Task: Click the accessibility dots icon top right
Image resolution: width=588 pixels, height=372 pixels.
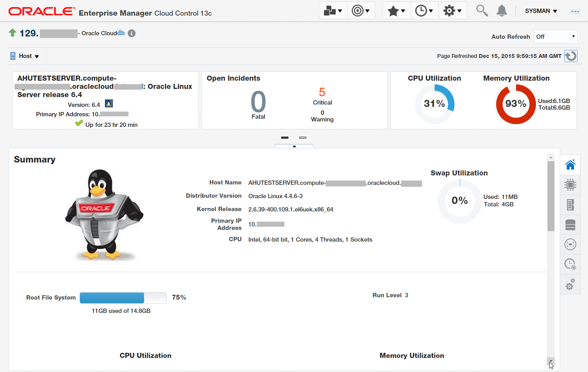Action: 575,11
